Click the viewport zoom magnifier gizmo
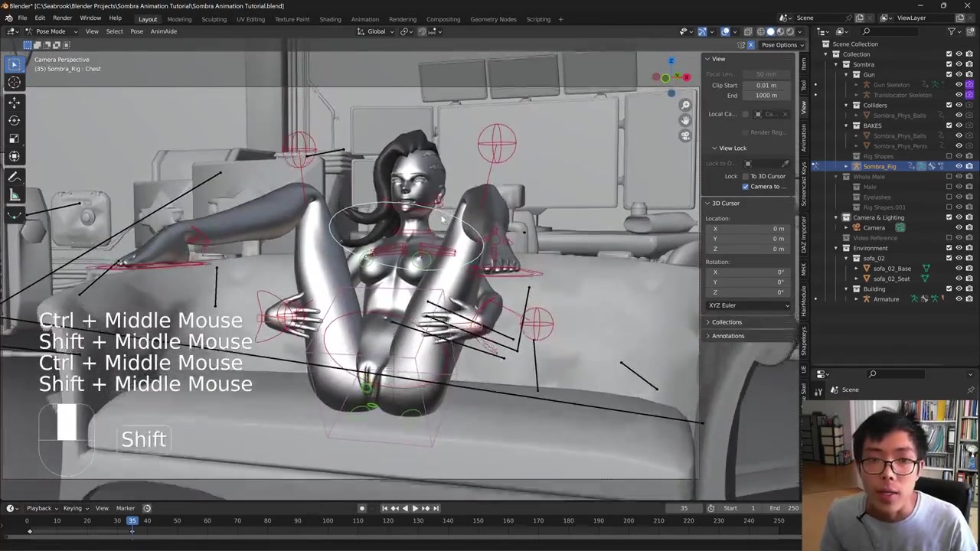980x551 pixels. [685, 105]
